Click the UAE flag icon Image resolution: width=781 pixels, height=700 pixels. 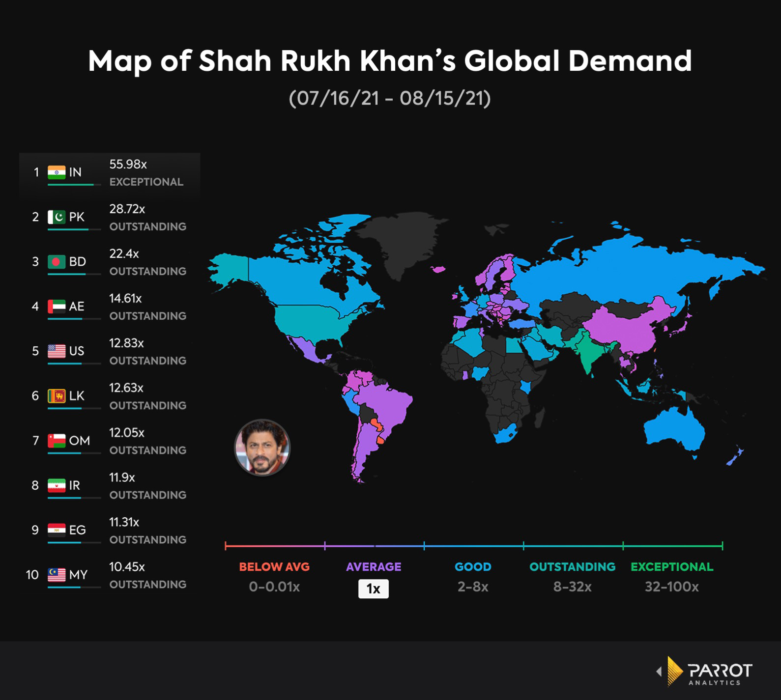pos(57,306)
